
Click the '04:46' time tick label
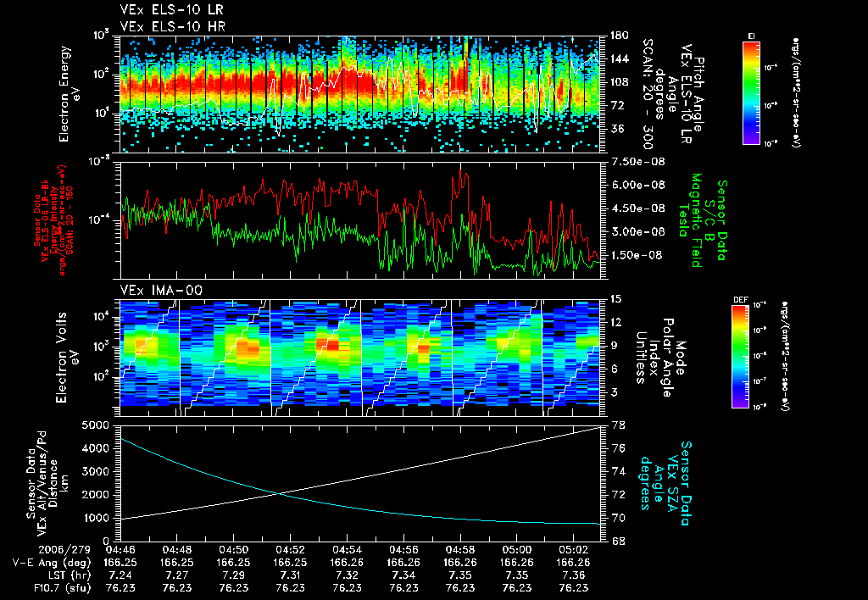point(120,550)
